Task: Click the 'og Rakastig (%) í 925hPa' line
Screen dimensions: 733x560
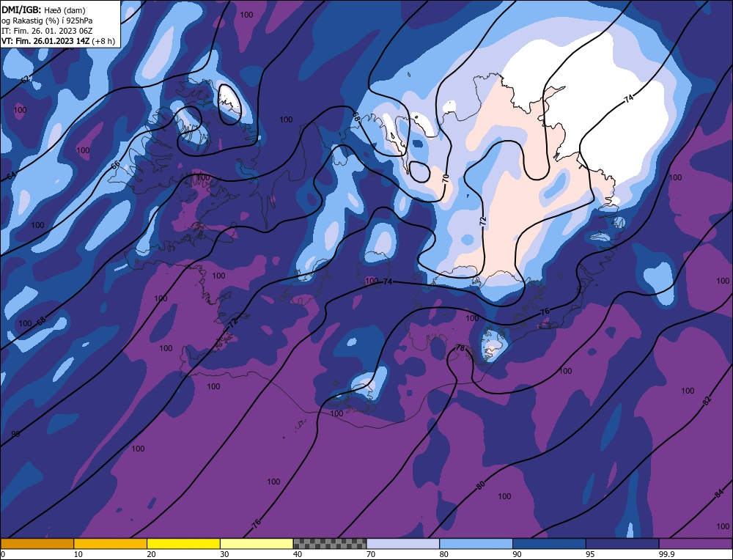Action: (47, 21)
